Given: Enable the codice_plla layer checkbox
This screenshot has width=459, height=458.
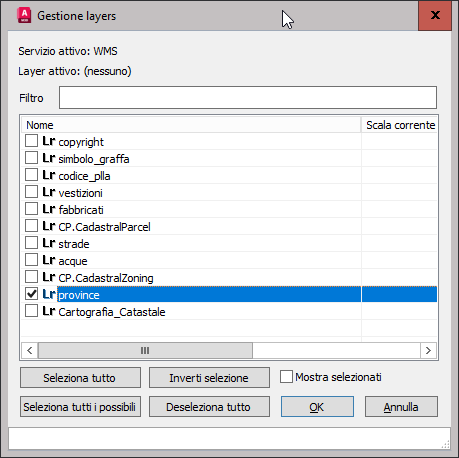Looking at the screenshot, I should (x=31, y=175).
